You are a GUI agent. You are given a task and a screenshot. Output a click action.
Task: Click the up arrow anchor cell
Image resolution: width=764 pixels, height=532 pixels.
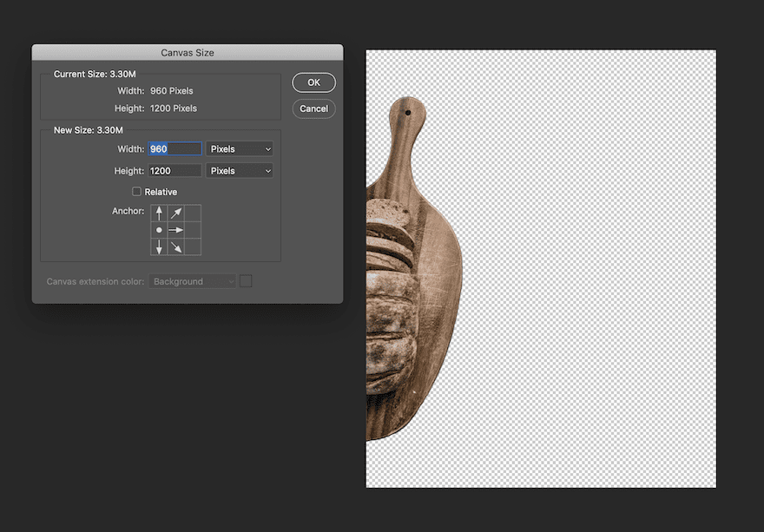pos(159,213)
